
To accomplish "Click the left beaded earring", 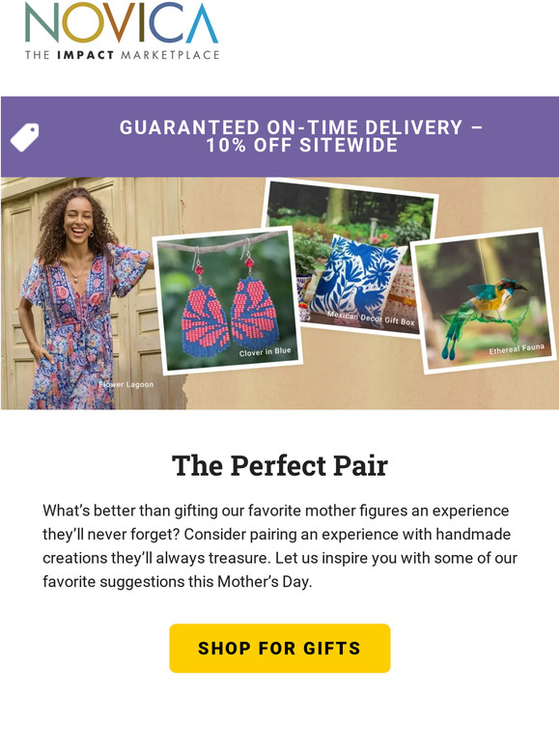I will pyautogui.click(x=205, y=305).
